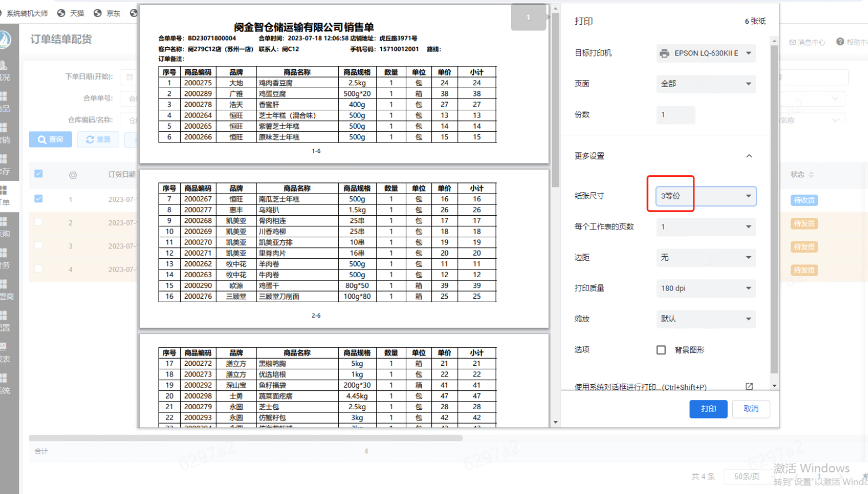The width and height of the screenshot is (868, 494).
Task: Open the 纸张尺寸 paper size dropdown
Action: click(x=706, y=196)
